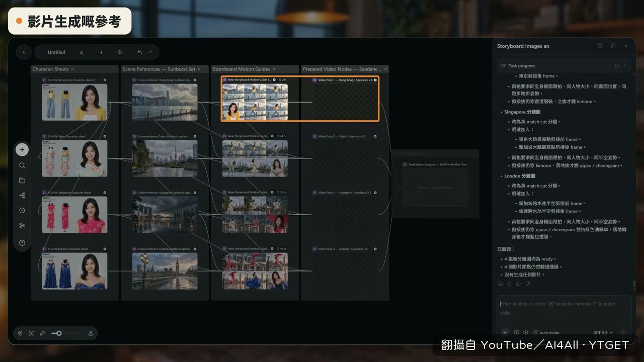This screenshot has width=644, height=362.
Task: Click the thumbs up on the response
Action: point(518,284)
